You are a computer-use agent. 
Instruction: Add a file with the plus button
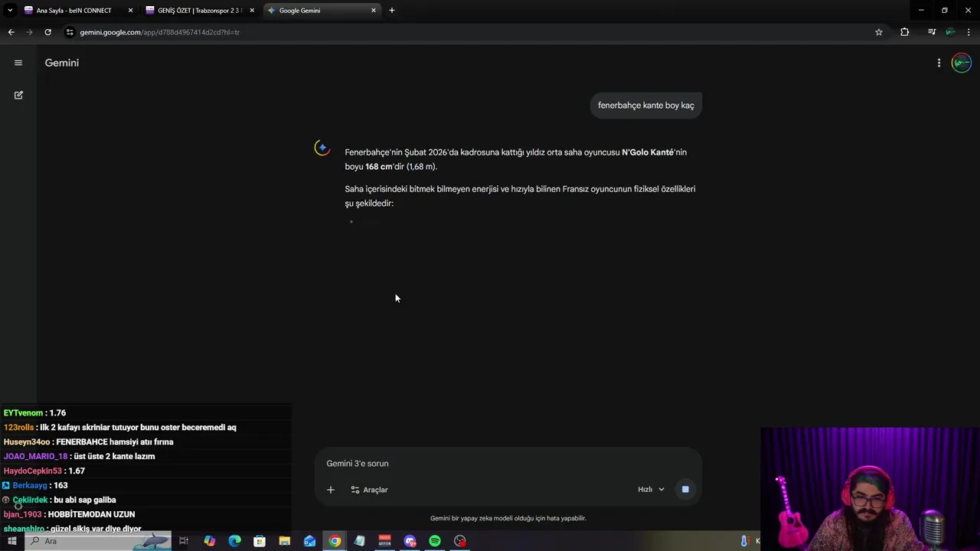click(331, 490)
